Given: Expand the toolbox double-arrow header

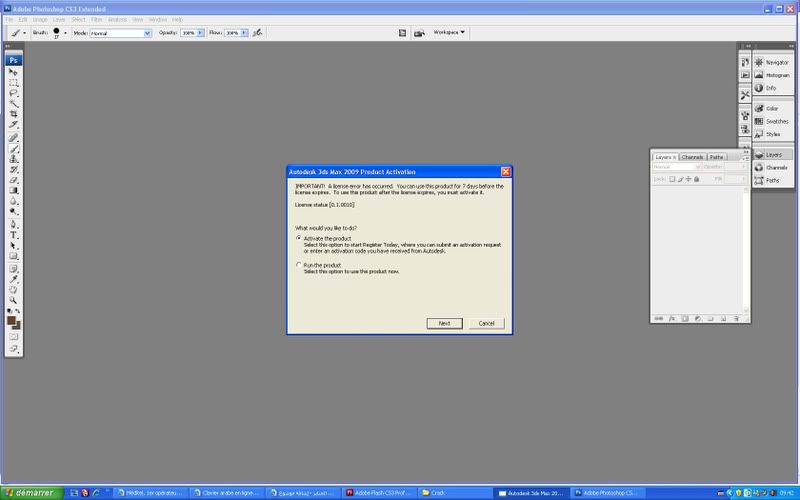Looking at the screenshot, I should [x=7, y=46].
